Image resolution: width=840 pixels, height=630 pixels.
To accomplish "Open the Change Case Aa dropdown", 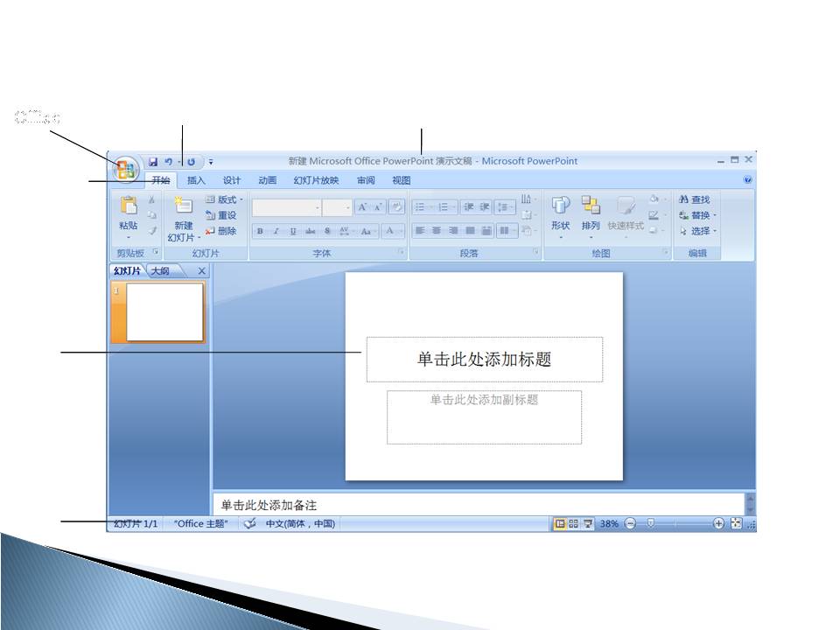I will [367, 231].
